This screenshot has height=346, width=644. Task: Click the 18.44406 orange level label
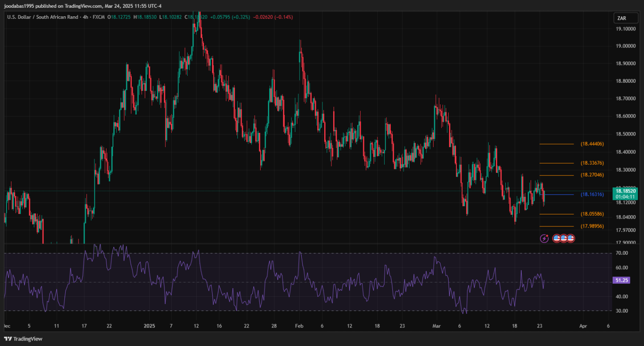(x=592, y=144)
